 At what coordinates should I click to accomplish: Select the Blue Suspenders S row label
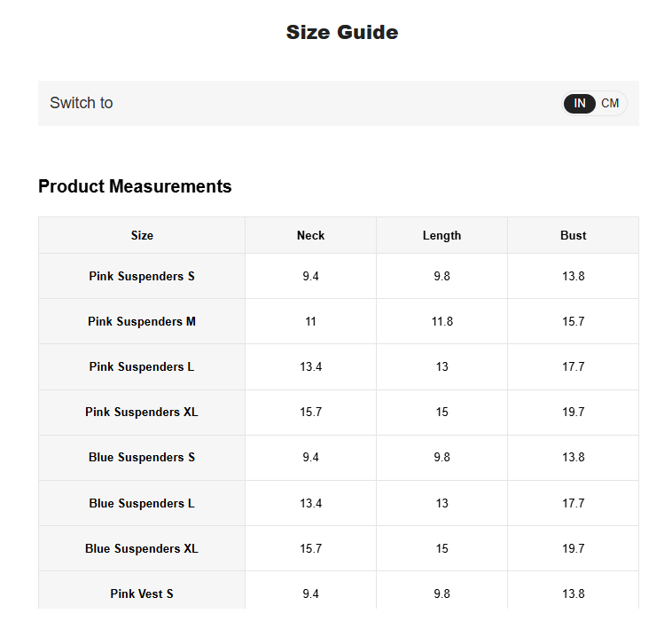[142, 457]
